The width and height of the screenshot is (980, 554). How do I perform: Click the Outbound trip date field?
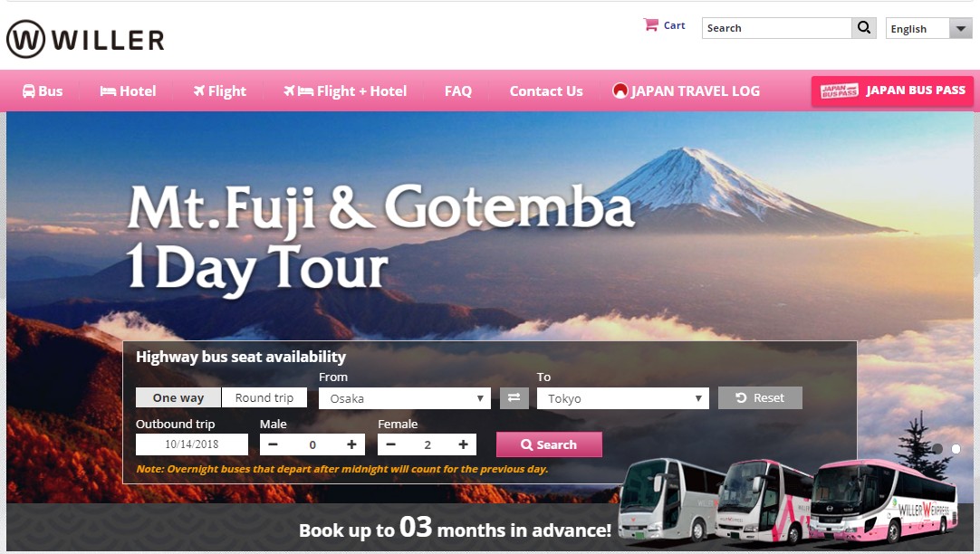point(192,444)
